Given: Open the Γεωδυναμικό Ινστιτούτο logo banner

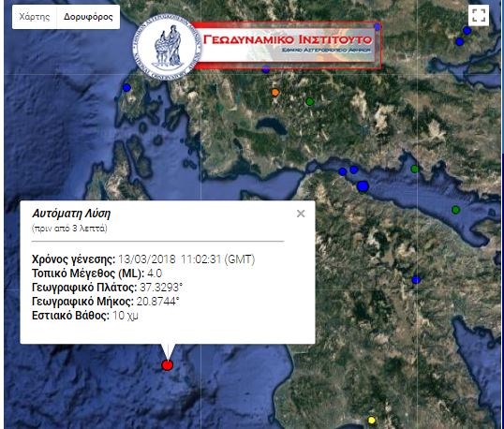Looking at the screenshot, I should (288, 45).
